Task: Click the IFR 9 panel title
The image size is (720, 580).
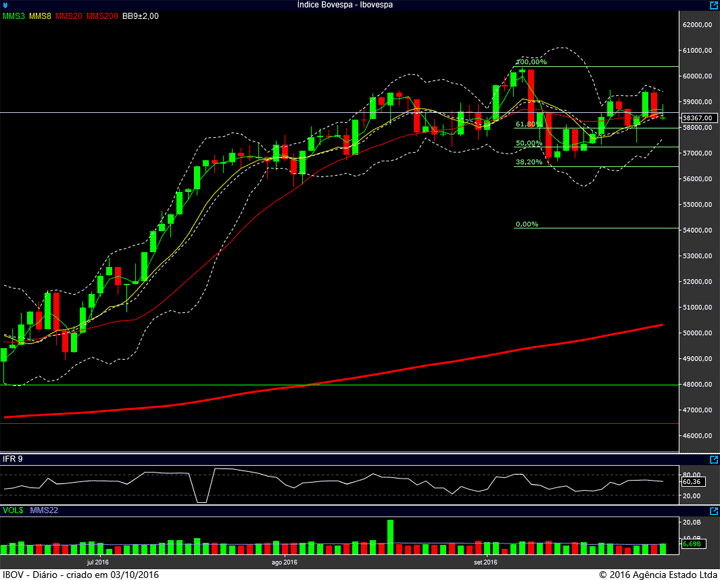Action: click(12, 459)
